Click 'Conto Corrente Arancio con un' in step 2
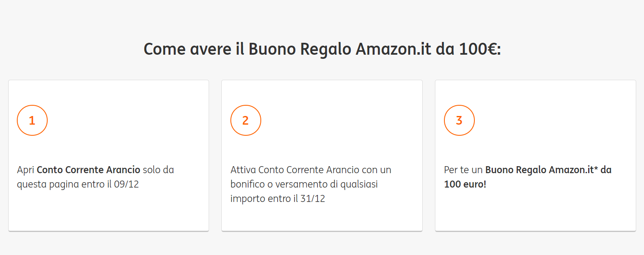This screenshot has width=644, height=255. pyautogui.click(x=324, y=170)
